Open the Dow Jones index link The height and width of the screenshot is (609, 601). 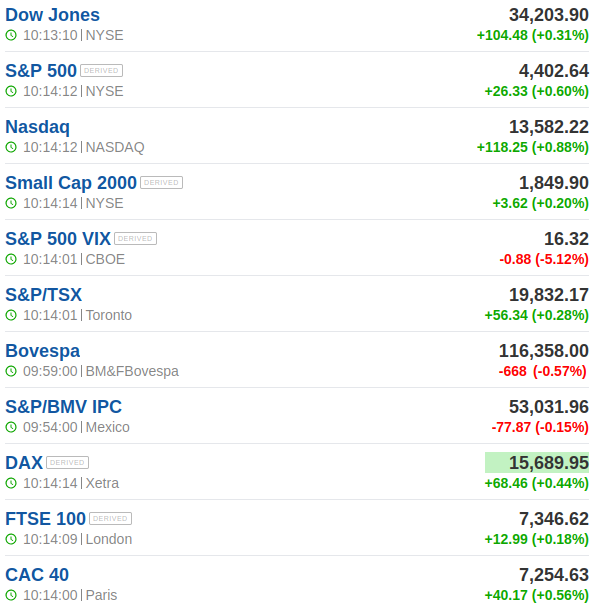click(x=52, y=15)
